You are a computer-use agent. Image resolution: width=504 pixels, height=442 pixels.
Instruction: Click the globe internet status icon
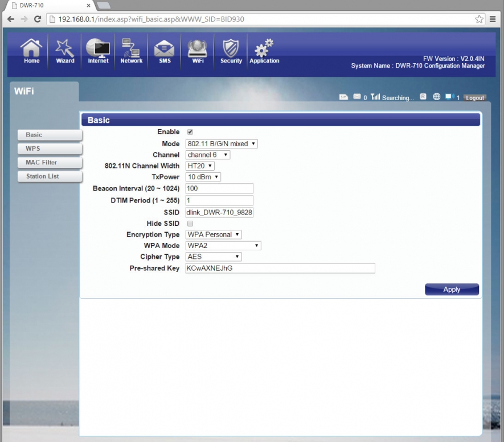coord(436,96)
